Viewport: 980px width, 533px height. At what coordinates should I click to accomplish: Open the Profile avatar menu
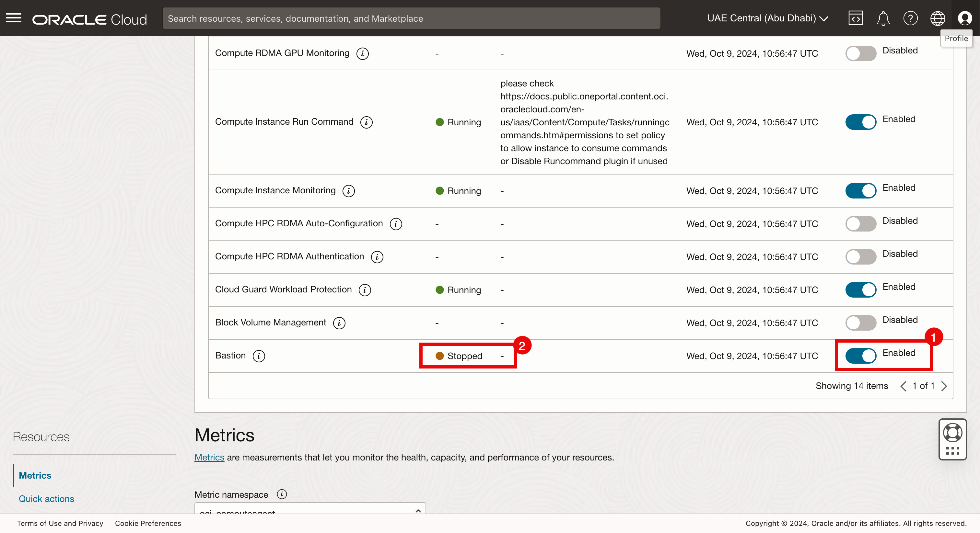click(965, 18)
